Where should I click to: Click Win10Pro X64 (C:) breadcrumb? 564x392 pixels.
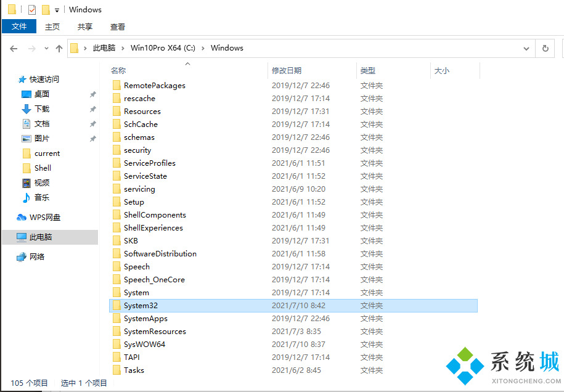(x=163, y=48)
